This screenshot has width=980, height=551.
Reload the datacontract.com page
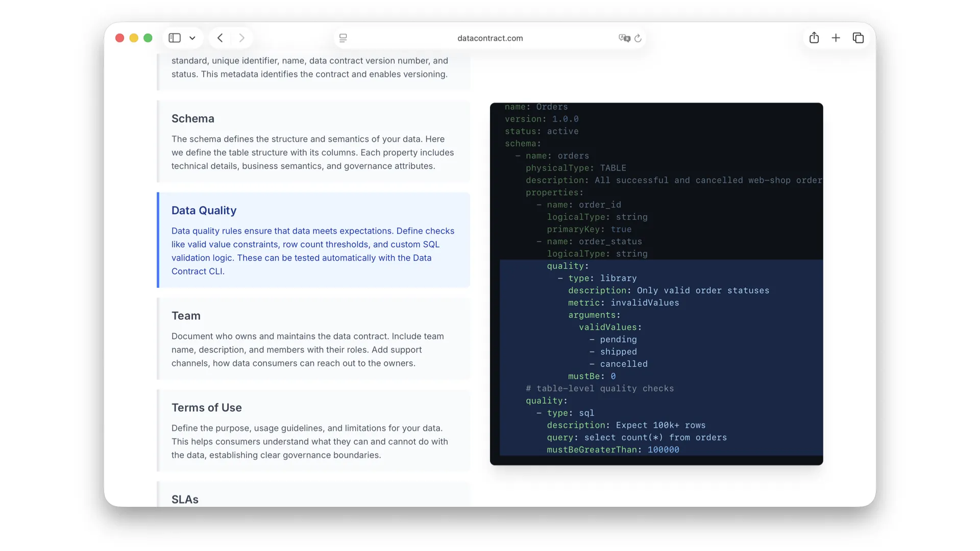638,38
